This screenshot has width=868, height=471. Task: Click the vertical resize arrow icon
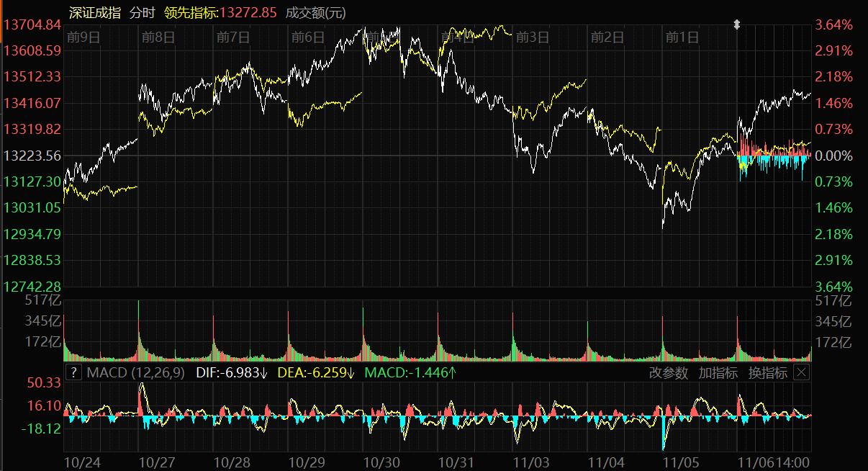tap(736, 24)
